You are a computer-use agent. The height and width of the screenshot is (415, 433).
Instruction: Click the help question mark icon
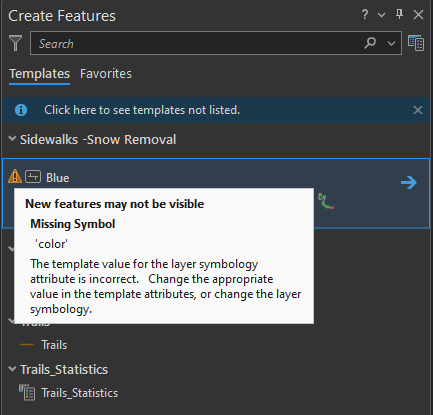pyautogui.click(x=365, y=14)
